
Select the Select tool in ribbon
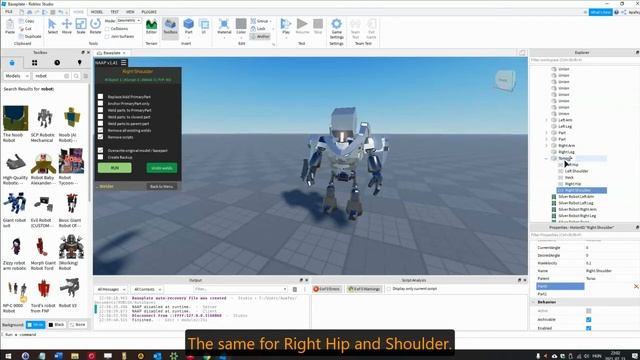point(52,26)
